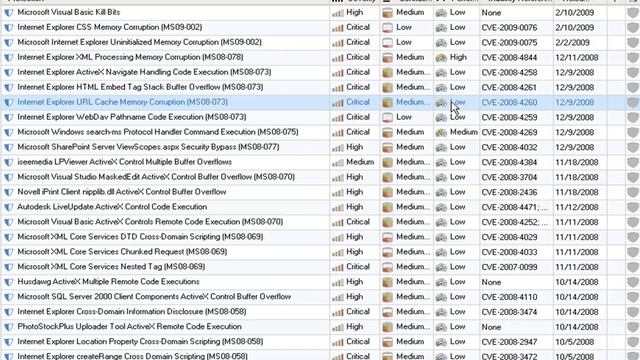The image size is (640, 360).
Task: Click the shield icon beside Microsoft Visual Basic Kill Bits
Action: (9, 13)
